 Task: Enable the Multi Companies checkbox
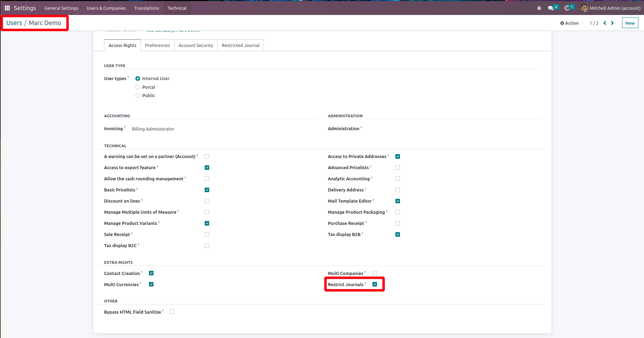click(375, 273)
